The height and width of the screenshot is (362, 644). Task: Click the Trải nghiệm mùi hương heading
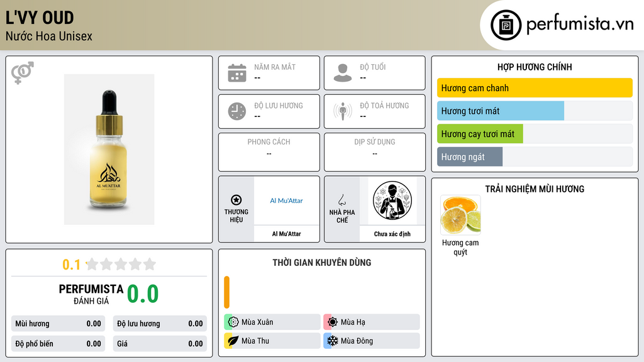[x=535, y=189]
